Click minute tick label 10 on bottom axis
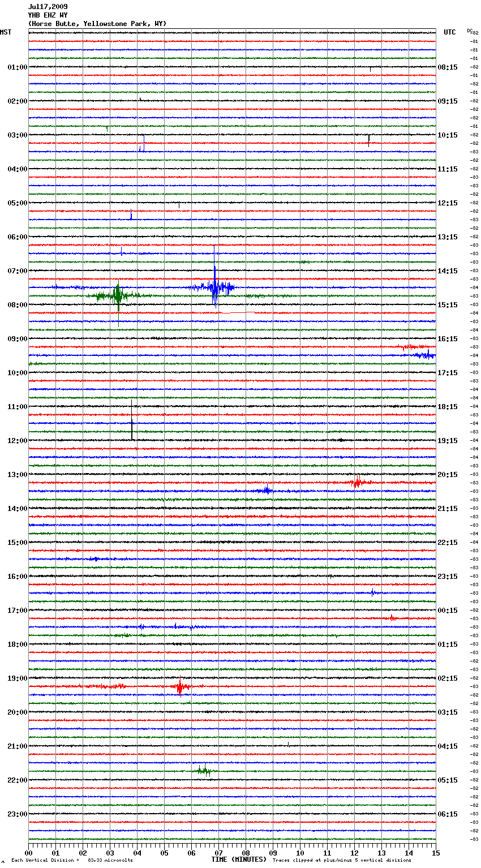The height and width of the screenshot is (868, 481). 300,853
